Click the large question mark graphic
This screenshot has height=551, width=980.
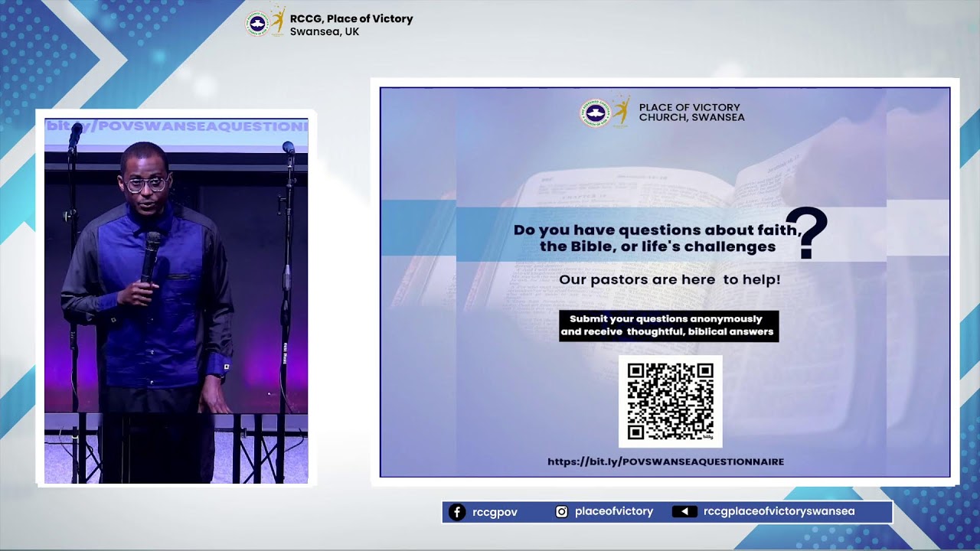(x=807, y=233)
